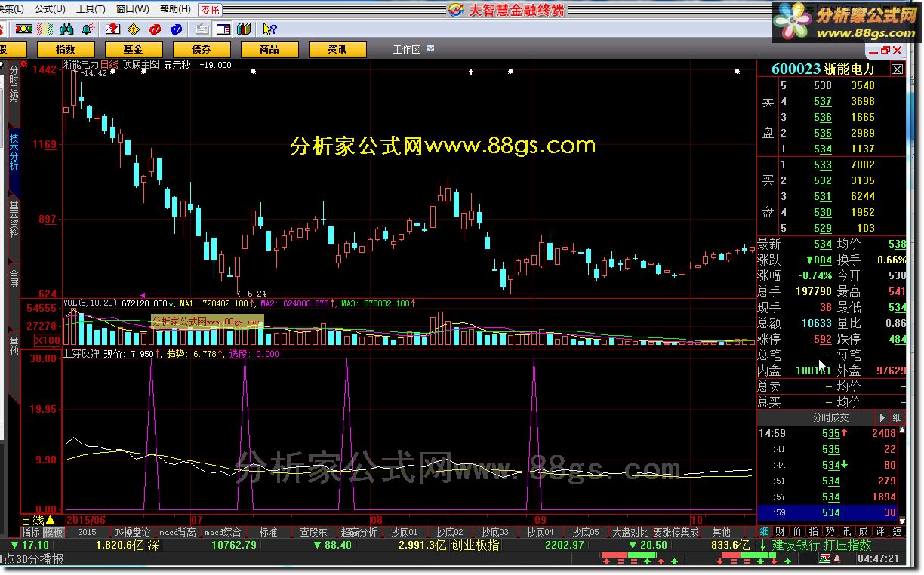Viewport: 924px width, 575px height.
Task: Close the 浙能电力 quote panel X box
Action: [897, 69]
